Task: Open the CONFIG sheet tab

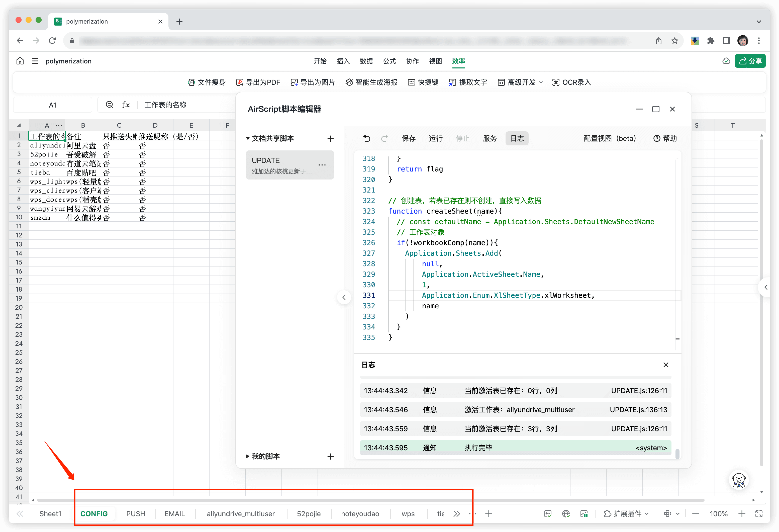Action: pos(94,513)
